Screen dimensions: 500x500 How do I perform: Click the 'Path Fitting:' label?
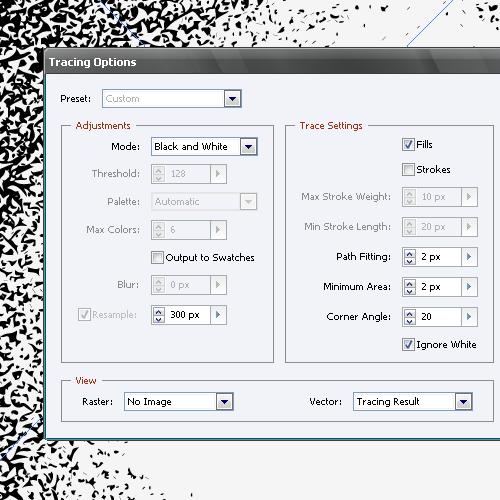[363, 257]
